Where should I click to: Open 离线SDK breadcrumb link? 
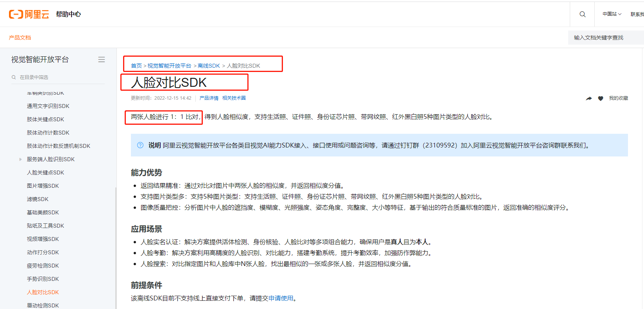[209, 66]
